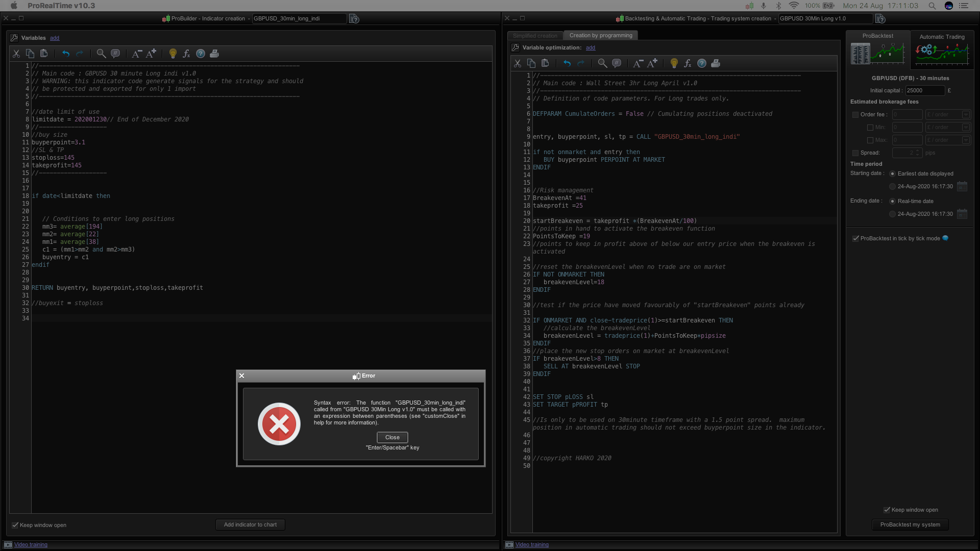Screen dimensions: 980x551
Task: Open search magnifier in Backtesting editor toolbar
Action: [x=602, y=63]
